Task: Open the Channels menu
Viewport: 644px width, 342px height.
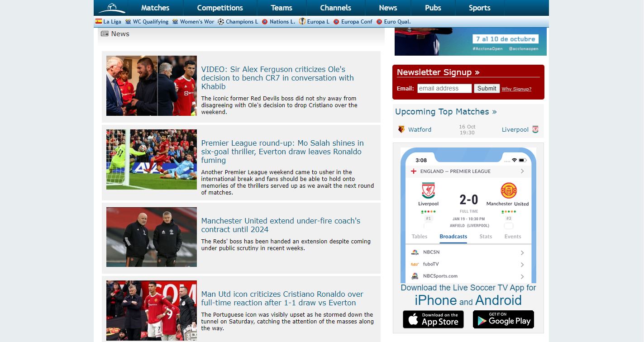Action: (335, 8)
